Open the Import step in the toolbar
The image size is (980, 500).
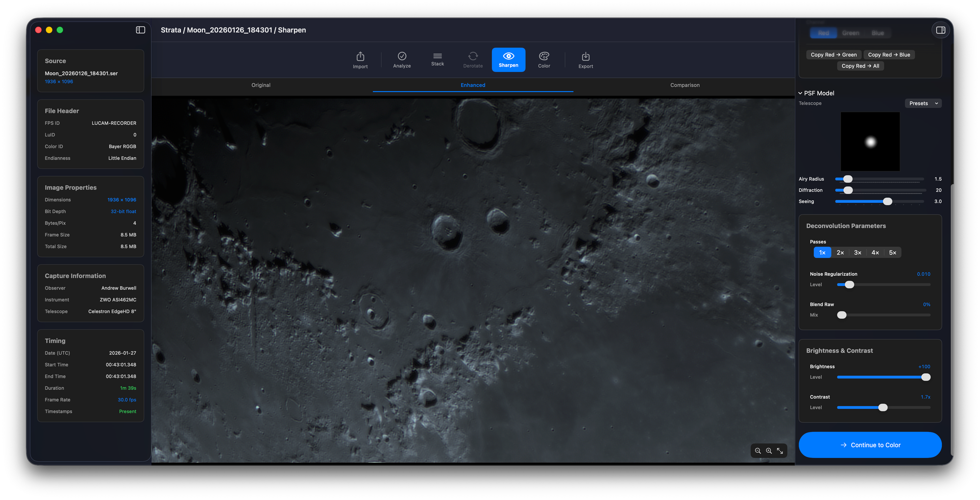(360, 60)
